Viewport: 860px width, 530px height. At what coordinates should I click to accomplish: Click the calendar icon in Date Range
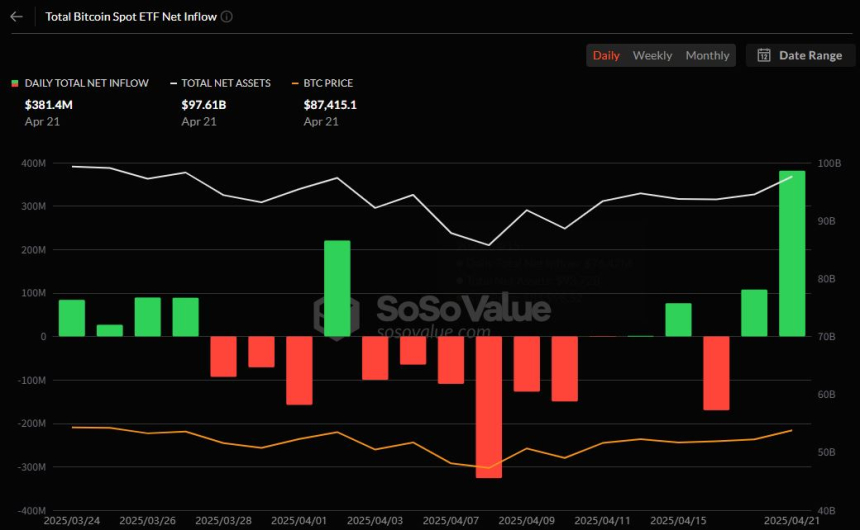click(764, 56)
